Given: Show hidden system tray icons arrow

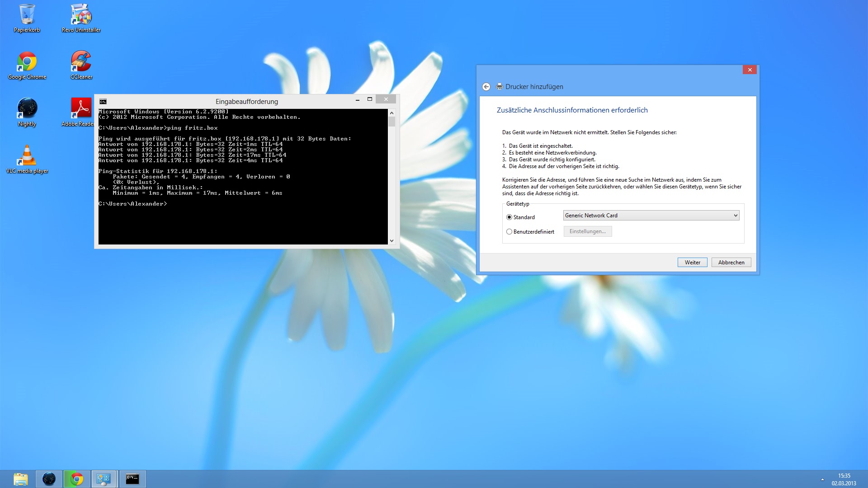Looking at the screenshot, I should tap(822, 479).
